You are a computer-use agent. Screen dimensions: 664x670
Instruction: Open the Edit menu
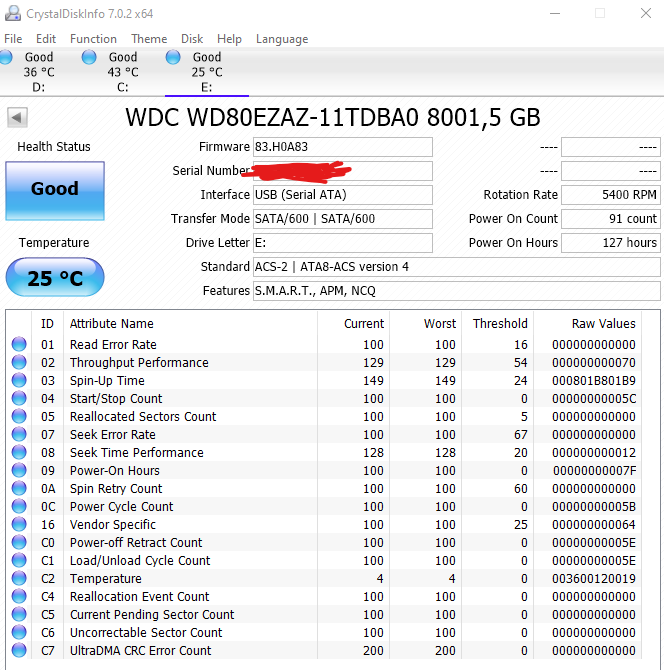[x=46, y=39]
